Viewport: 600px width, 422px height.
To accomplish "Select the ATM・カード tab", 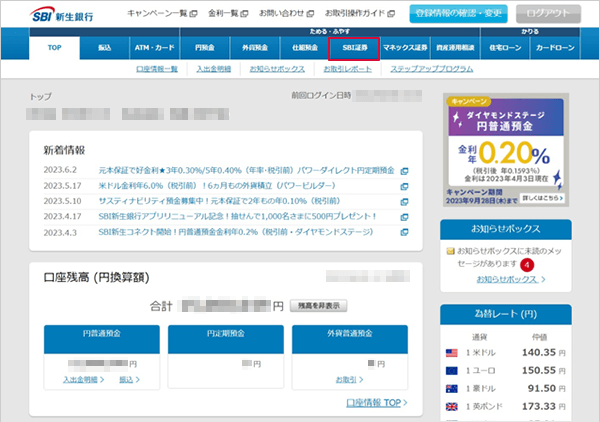I will pos(155,48).
